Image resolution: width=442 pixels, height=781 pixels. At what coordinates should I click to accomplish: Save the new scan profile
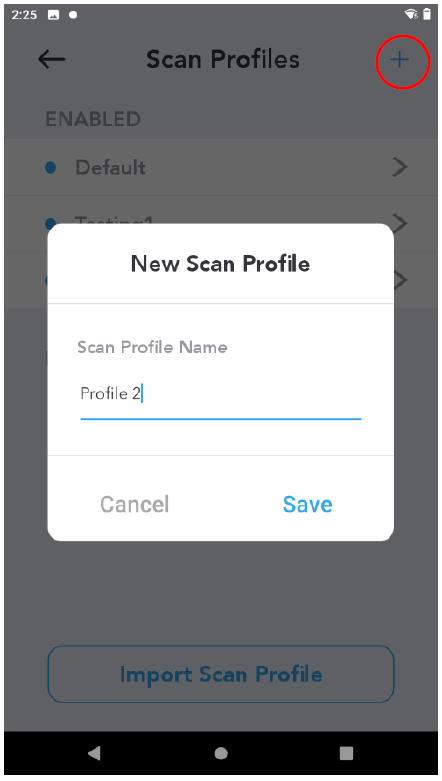307,504
